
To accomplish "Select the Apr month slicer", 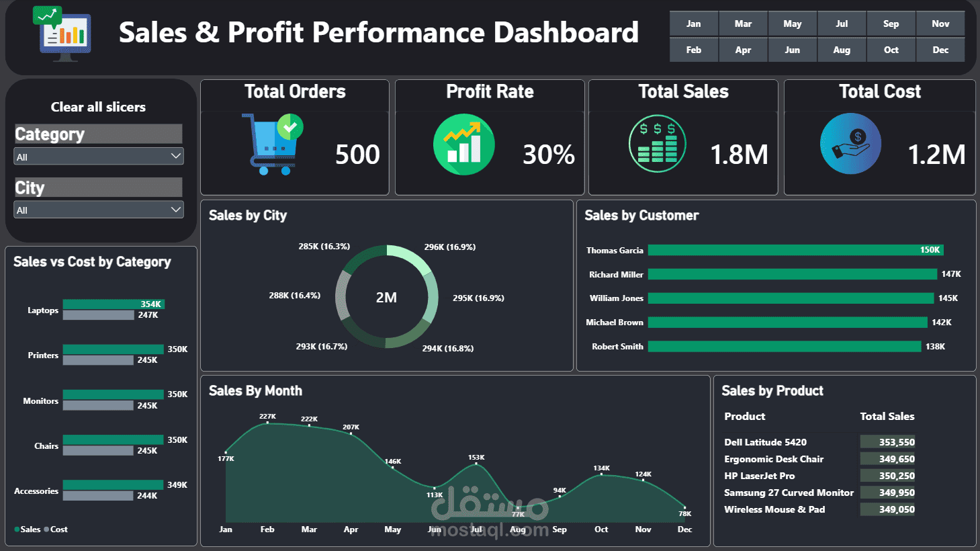I will (x=743, y=50).
